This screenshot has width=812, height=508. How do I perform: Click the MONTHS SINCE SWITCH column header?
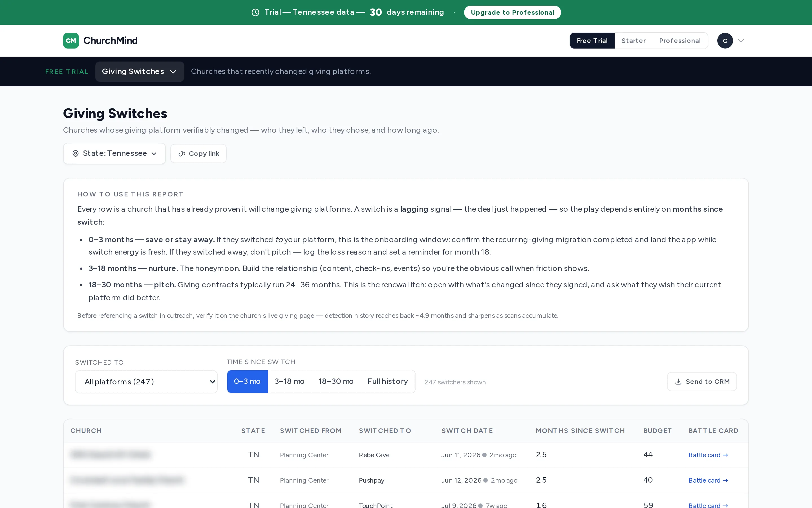580,431
